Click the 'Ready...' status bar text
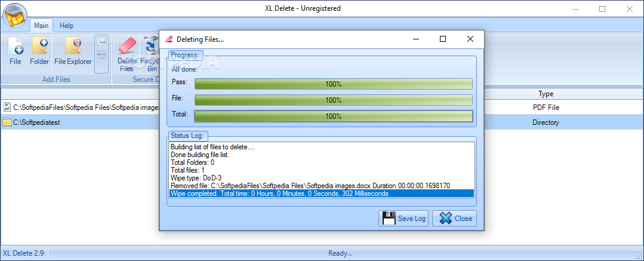 pyautogui.click(x=340, y=253)
